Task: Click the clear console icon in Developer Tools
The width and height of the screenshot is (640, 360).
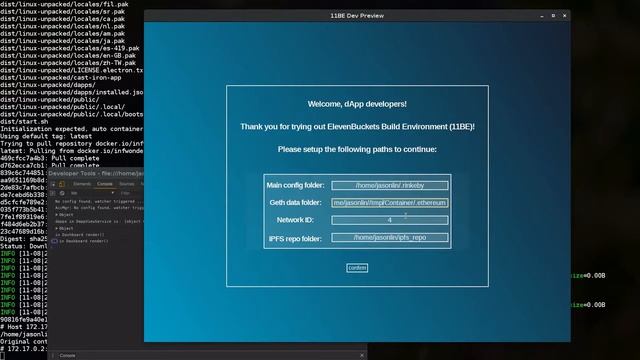Action: [x=62, y=193]
